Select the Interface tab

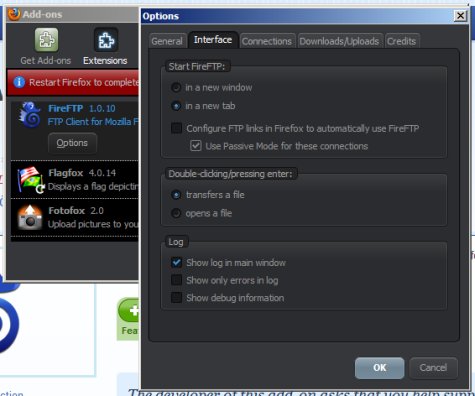(x=213, y=40)
